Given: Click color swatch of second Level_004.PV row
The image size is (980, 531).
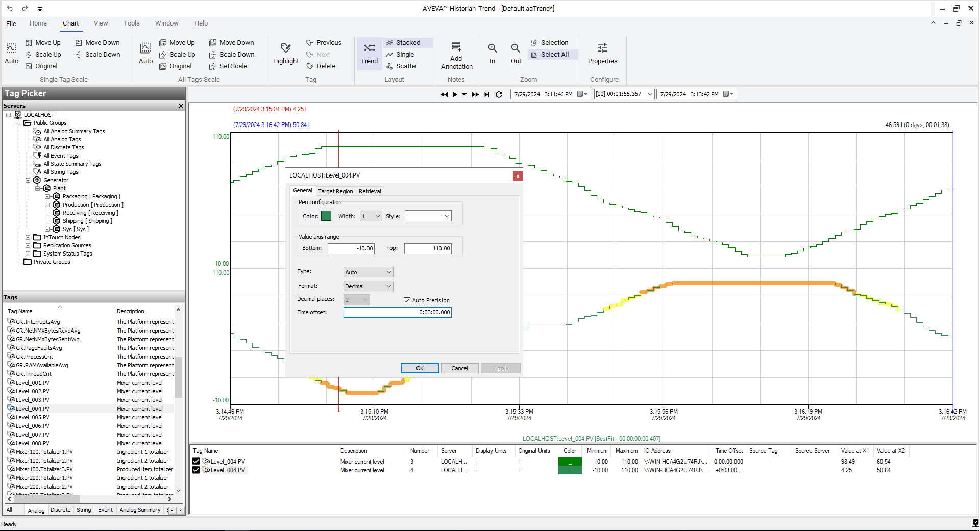Looking at the screenshot, I should [x=570, y=470].
